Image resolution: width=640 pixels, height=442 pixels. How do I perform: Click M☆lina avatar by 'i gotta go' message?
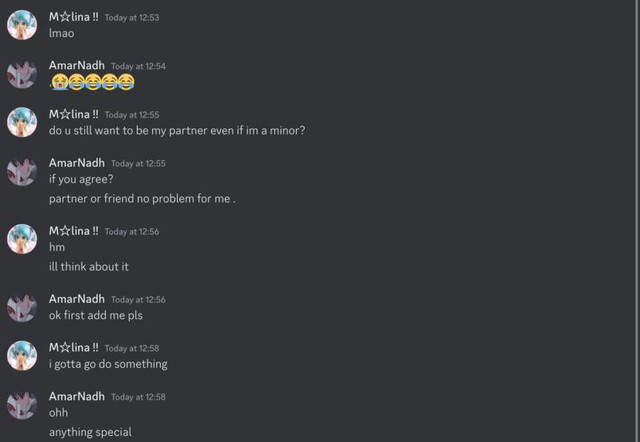pos(22,355)
